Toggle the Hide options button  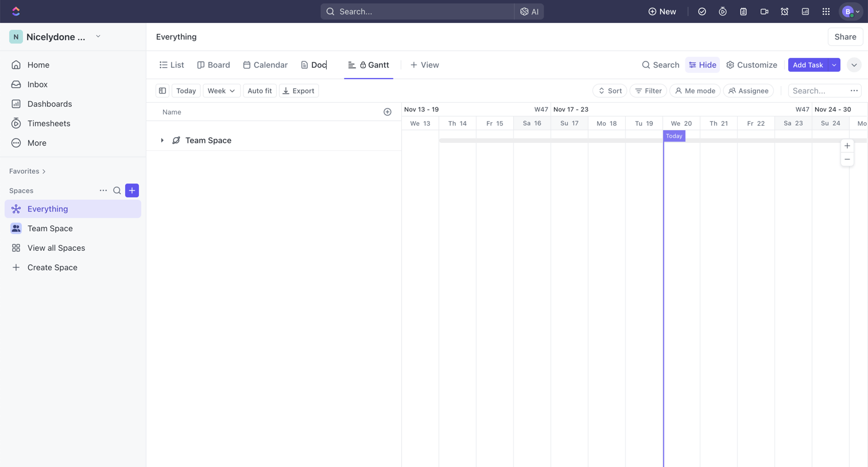[x=703, y=65]
